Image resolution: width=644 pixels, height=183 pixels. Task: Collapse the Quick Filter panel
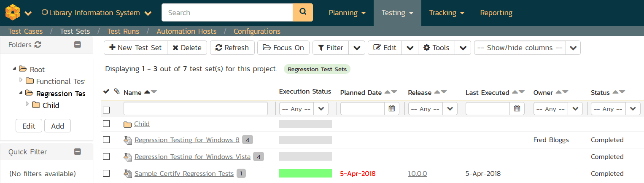pos(78,152)
